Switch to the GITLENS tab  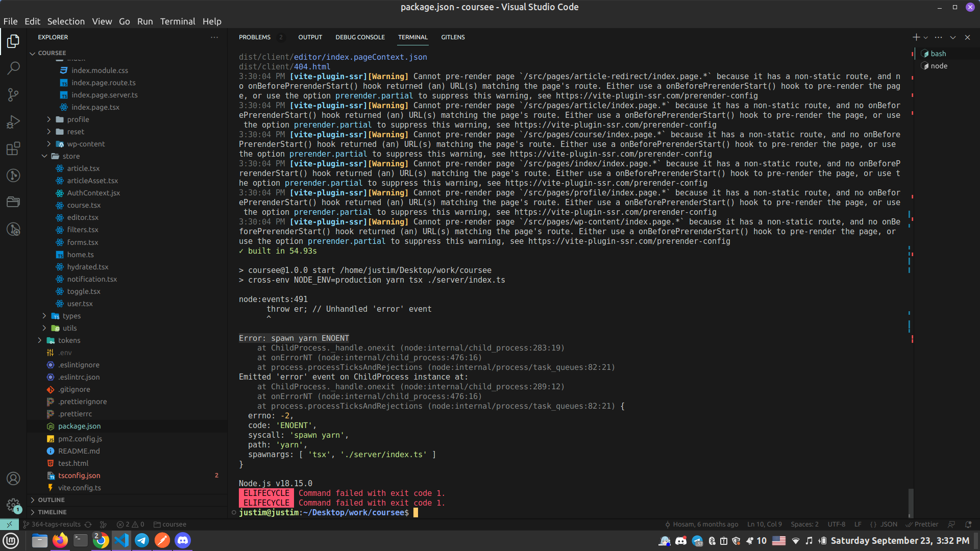tap(453, 37)
